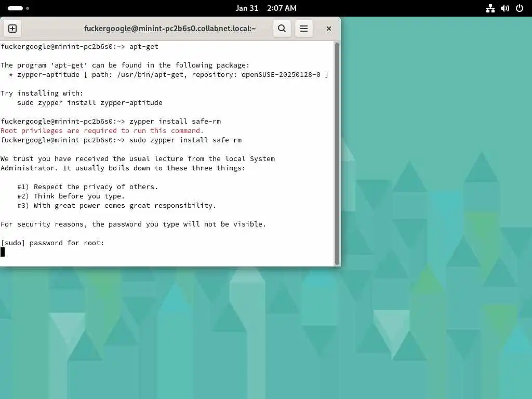This screenshot has width=532, height=399.
Task: Click the volume speaker icon
Action: (x=505, y=8)
